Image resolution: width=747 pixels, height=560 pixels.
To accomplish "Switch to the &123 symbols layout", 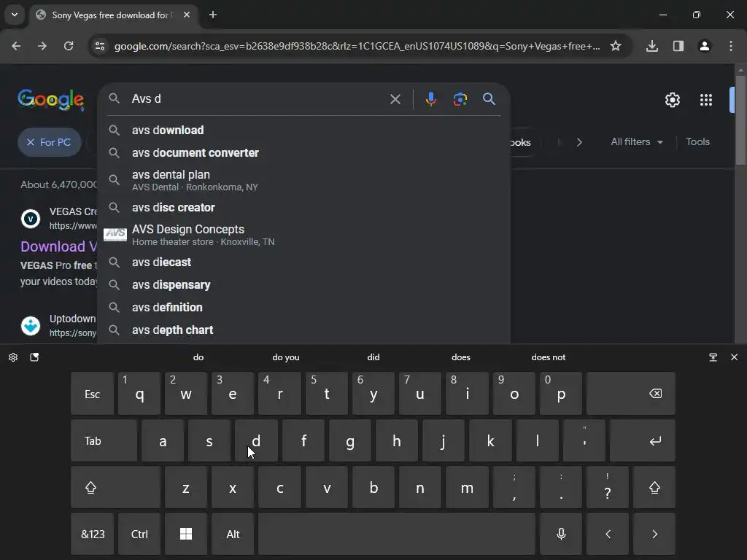I will 92,534.
